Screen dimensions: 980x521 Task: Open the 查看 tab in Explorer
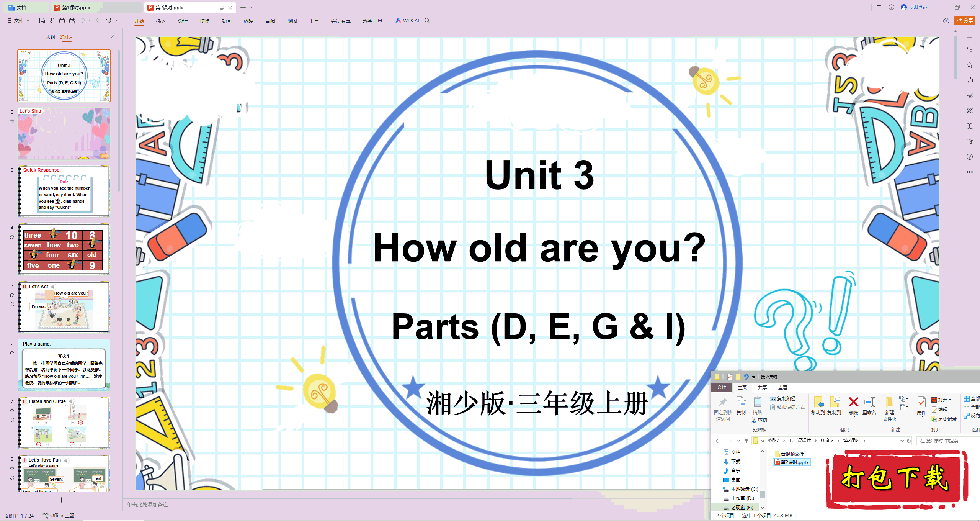(x=783, y=387)
